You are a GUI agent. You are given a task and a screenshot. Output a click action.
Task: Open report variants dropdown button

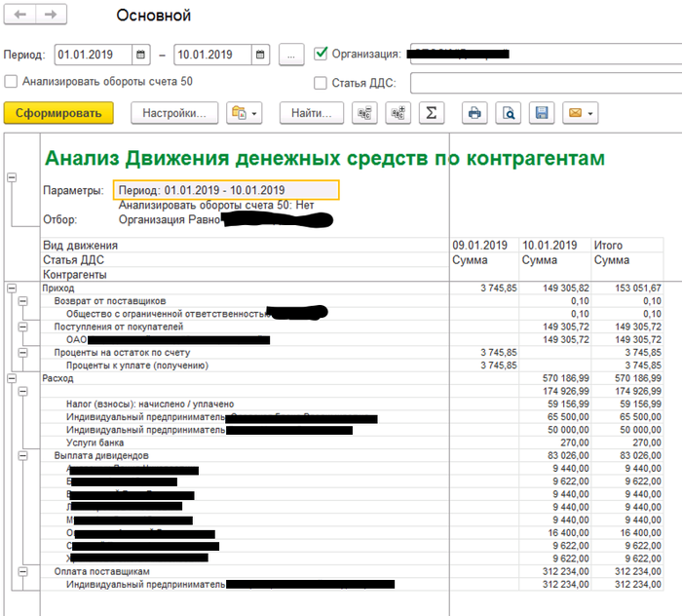pos(244,113)
